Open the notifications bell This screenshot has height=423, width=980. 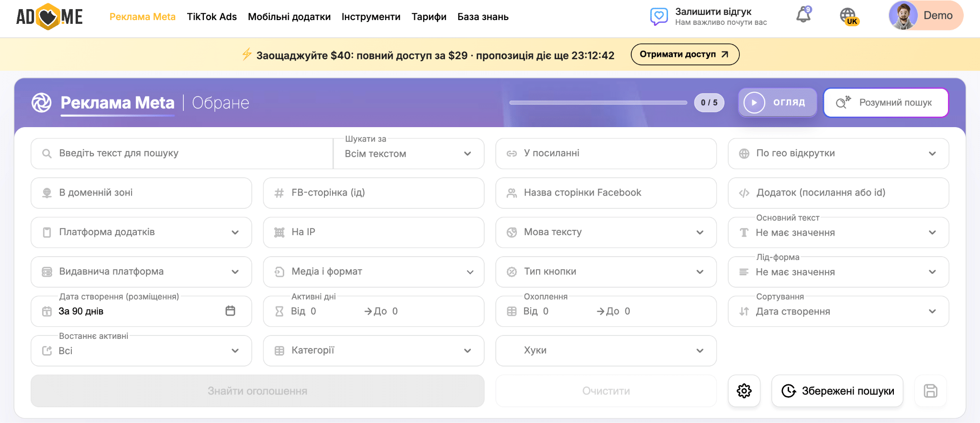(x=803, y=15)
